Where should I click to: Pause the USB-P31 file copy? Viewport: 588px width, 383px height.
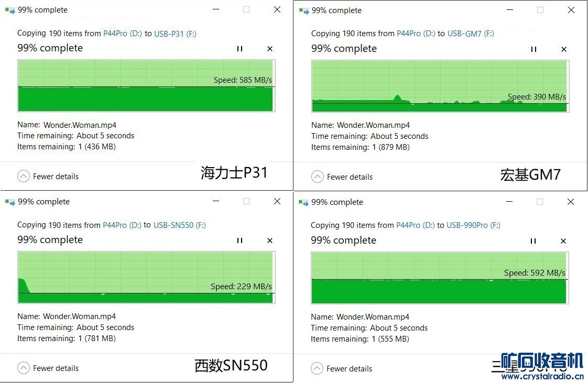(x=239, y=49)
